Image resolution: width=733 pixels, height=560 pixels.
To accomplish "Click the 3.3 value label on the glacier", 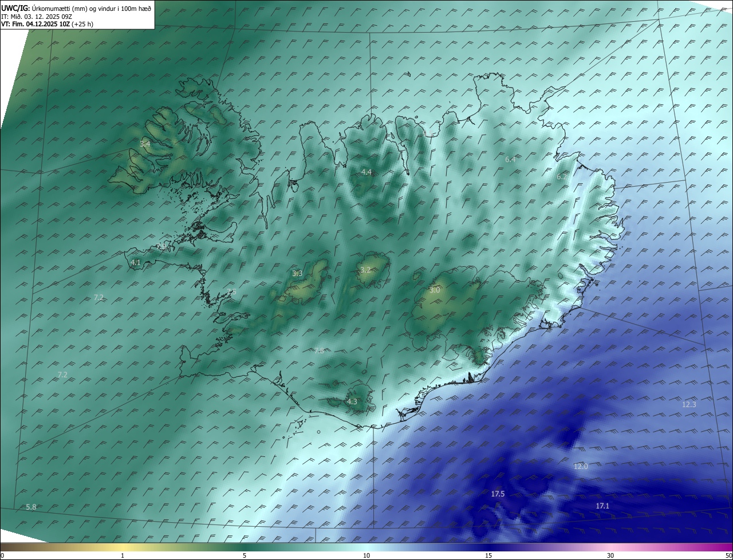I will 297,274.
